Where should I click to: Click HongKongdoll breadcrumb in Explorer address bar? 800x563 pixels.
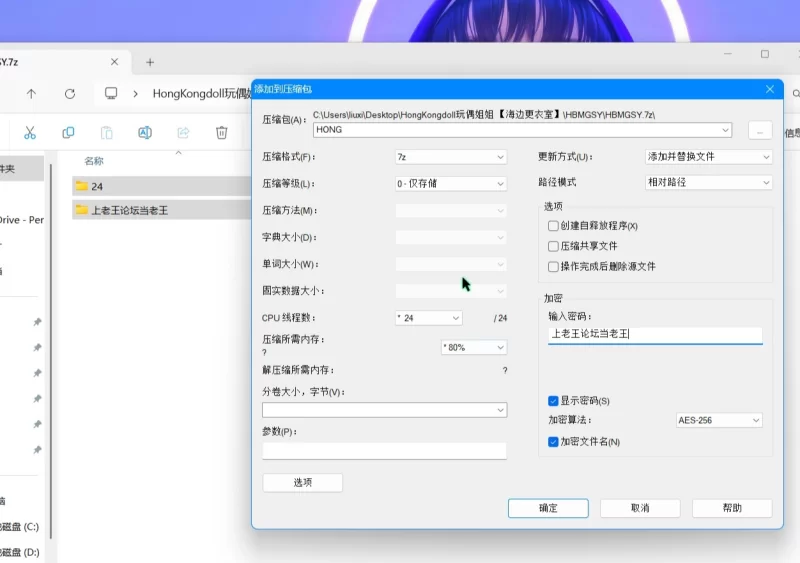pos(202,93)
